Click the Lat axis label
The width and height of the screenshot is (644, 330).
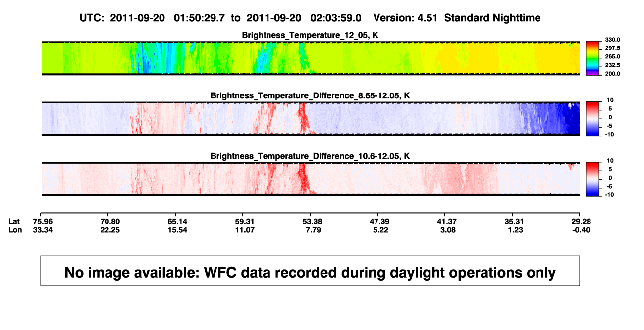pyautogui.click(x=14, y=221)
